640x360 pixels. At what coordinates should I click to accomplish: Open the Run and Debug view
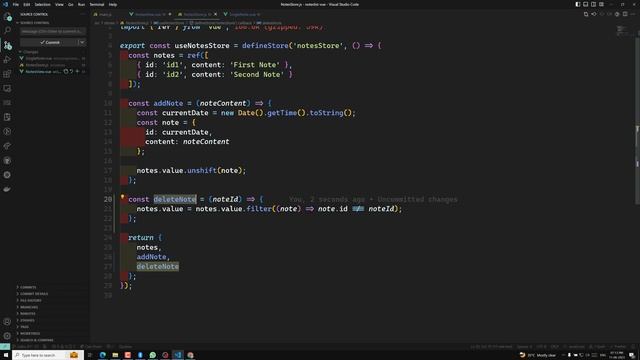coord(7,60)
